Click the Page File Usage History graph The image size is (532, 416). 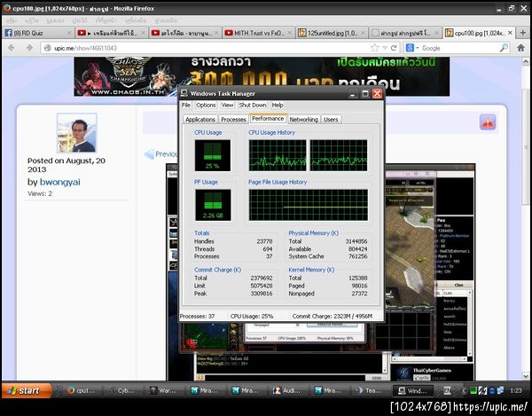click(308, 205)
